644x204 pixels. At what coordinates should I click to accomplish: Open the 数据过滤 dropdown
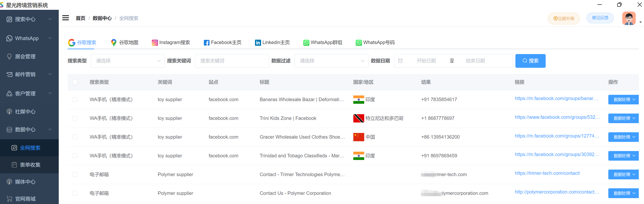coord(331,61)
